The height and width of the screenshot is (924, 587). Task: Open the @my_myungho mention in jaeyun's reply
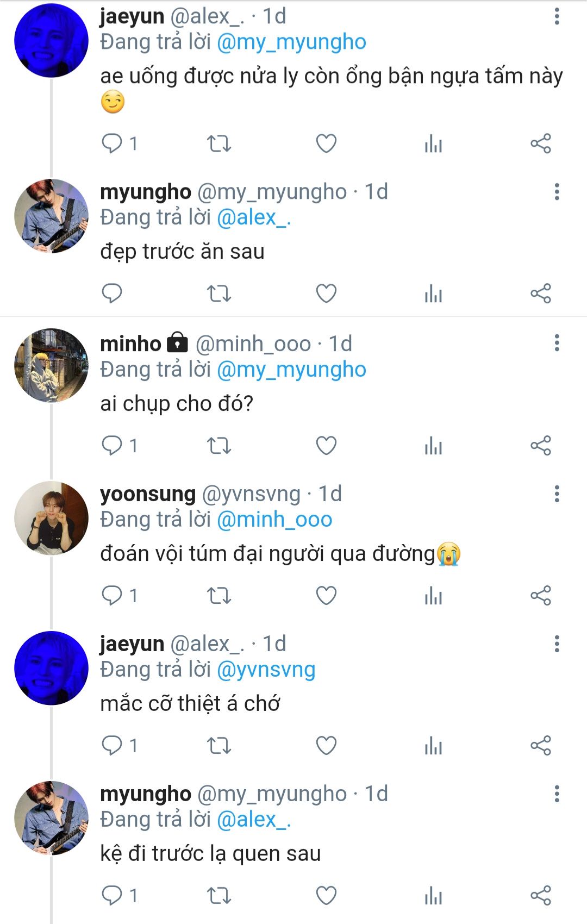click(x=291, y=42)
